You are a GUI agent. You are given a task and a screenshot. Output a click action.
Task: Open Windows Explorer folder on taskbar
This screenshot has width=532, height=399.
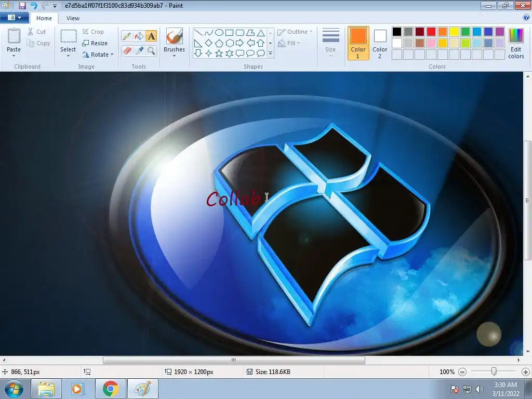(46, 389)
